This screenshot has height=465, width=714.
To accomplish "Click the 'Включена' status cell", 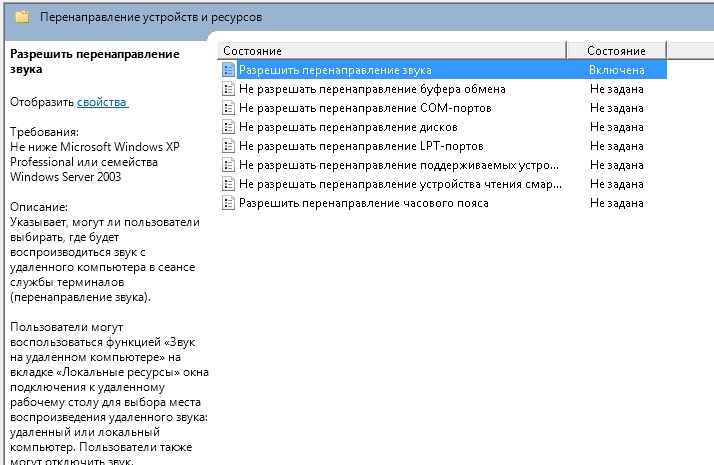I will click(616, 70).
